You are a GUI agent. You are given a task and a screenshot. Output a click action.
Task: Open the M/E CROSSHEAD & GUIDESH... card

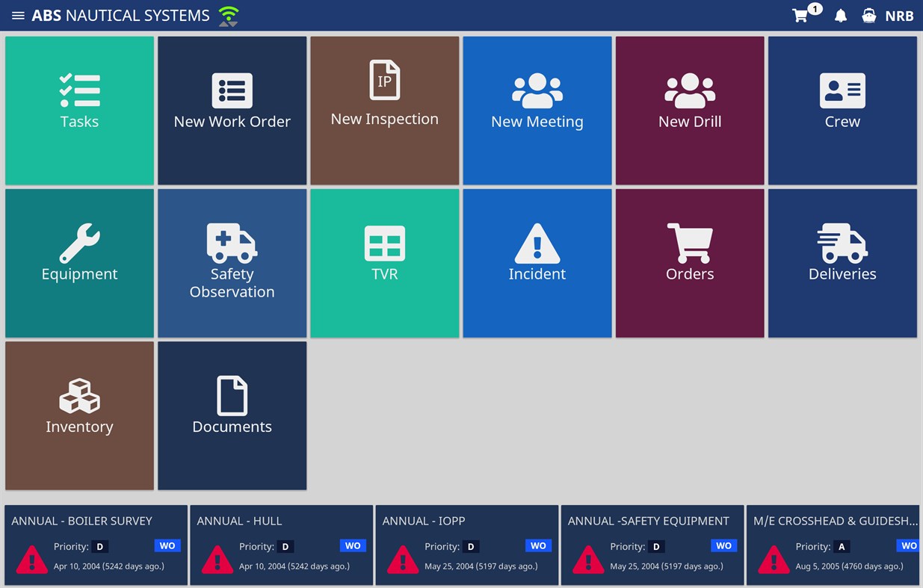pyautogui.click(x=833, y=545)
